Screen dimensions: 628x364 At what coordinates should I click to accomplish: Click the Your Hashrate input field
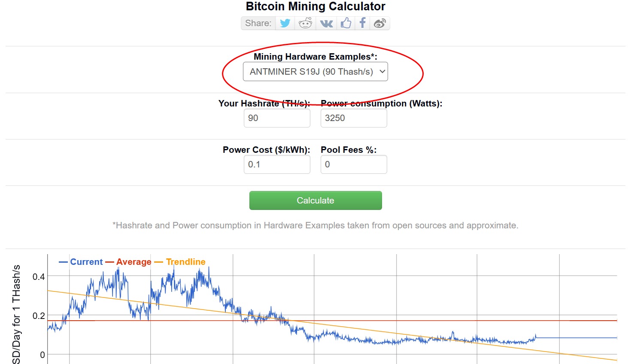pyautogui.click(x=277, y=118)
